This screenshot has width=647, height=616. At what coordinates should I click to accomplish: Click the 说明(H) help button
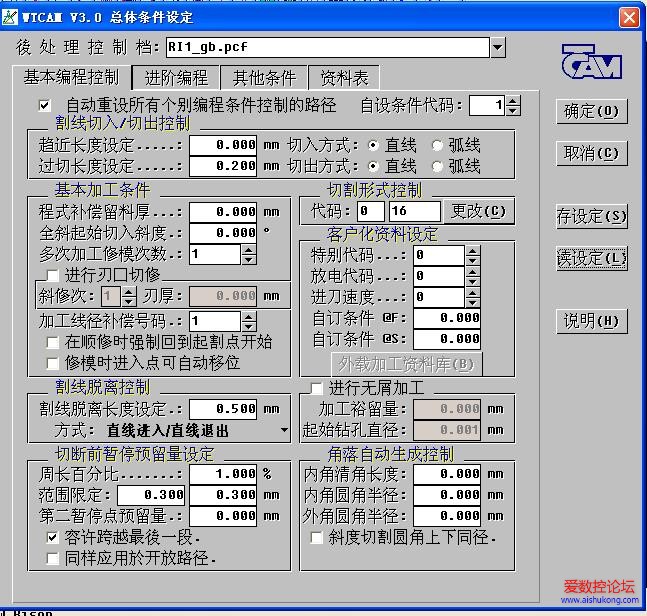pos(592,321)
